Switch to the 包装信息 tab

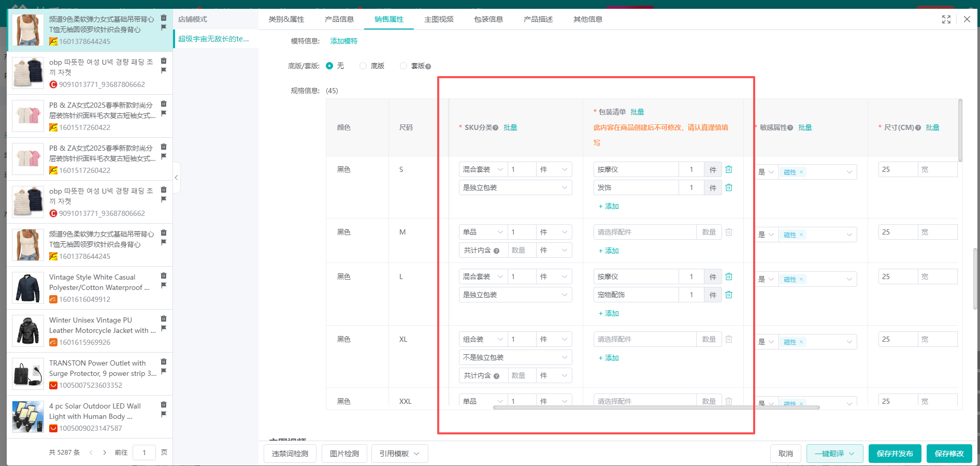488,19
